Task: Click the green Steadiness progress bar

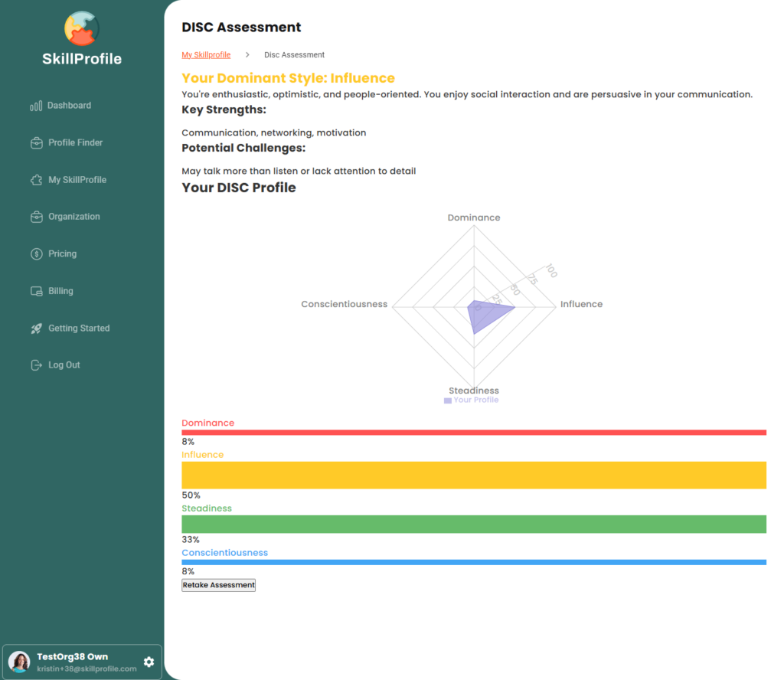Action: tap(473, 524)
